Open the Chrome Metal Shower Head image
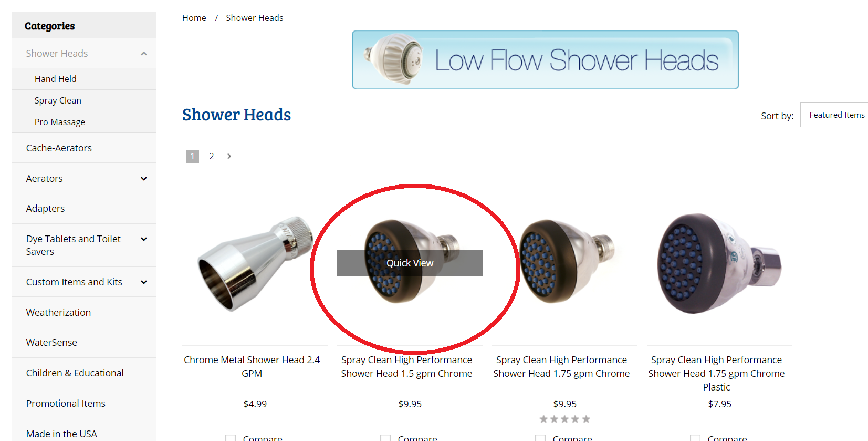The height and width of the screenshot is (441, 868). point(255,263)
